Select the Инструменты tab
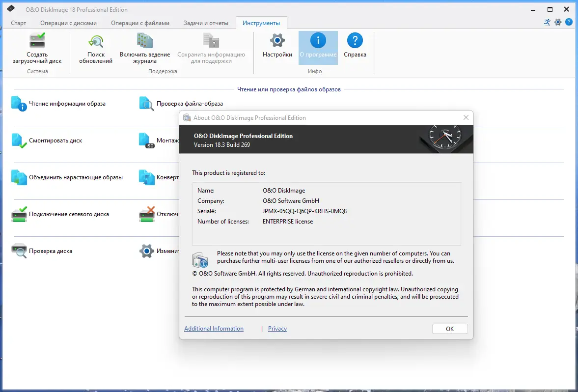 pyautogui.click(x=261, y=23)
